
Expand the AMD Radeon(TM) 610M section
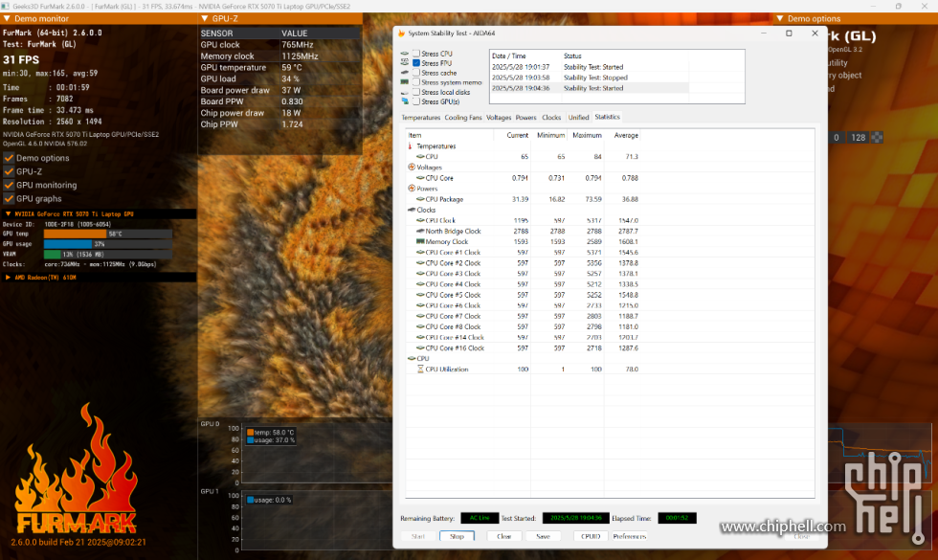(8, 277)
